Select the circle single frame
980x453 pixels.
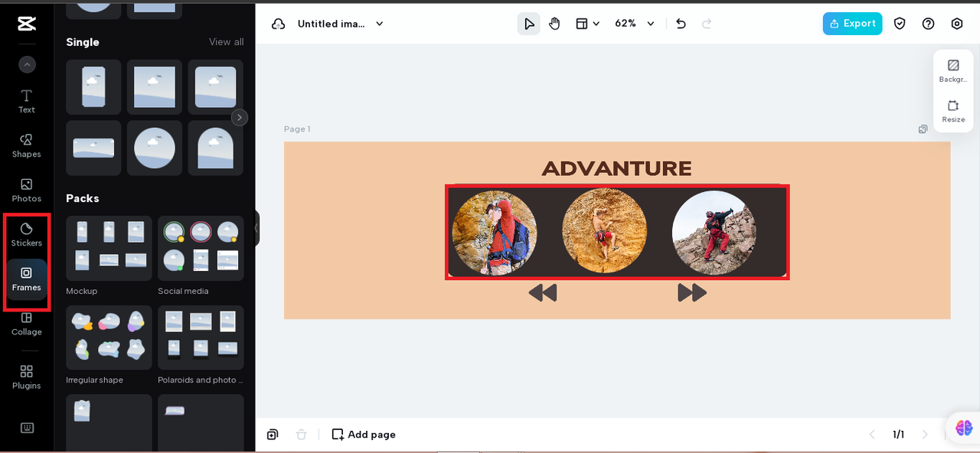(x=155, y=148)
